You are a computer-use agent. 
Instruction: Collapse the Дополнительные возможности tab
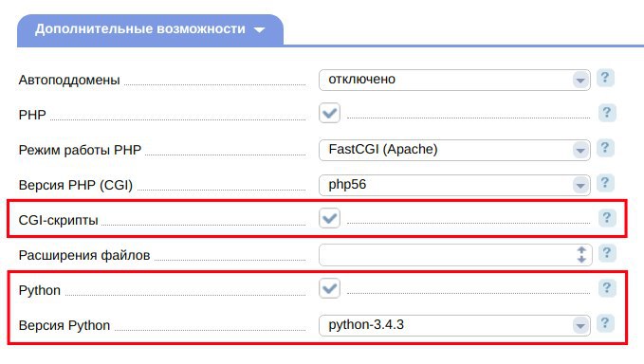point(150,30)
